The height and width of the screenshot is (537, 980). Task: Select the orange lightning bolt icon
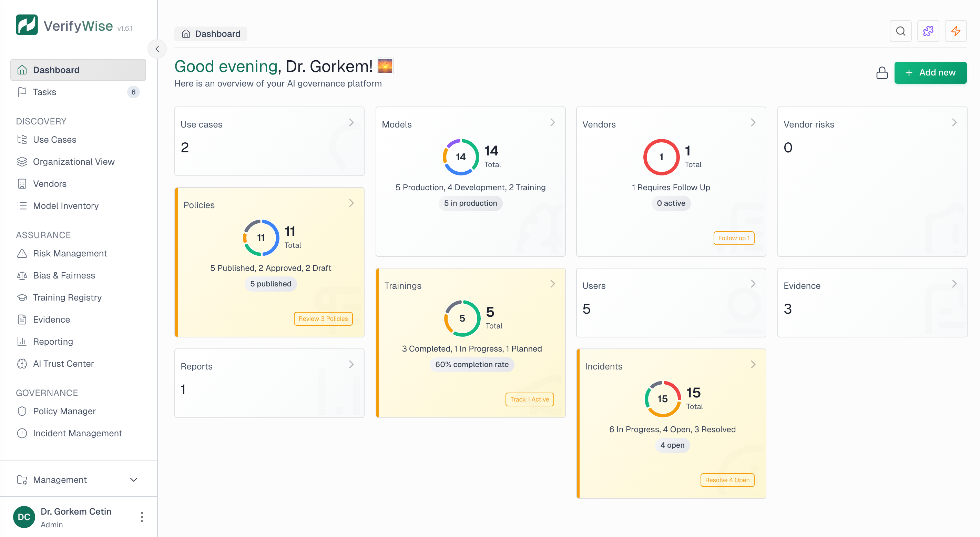click(956, 31)
